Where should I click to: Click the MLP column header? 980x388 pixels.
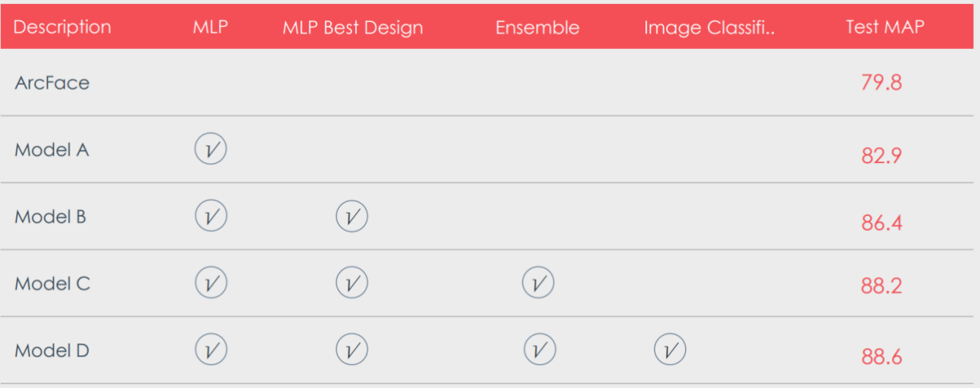click(x=211, y=28)
